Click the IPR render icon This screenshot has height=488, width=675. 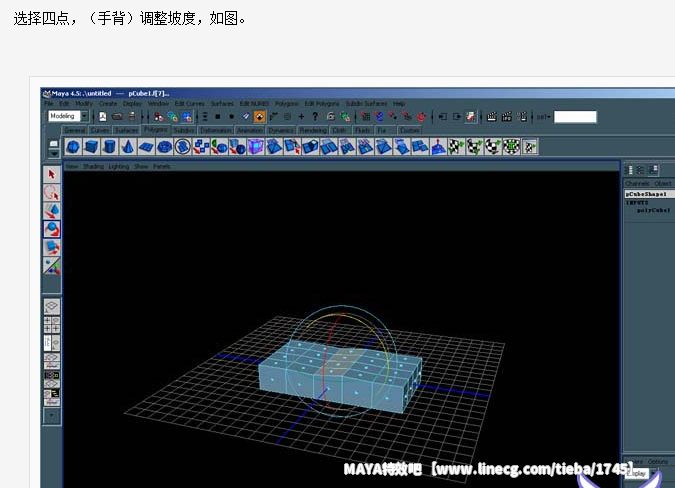[507, 117]
